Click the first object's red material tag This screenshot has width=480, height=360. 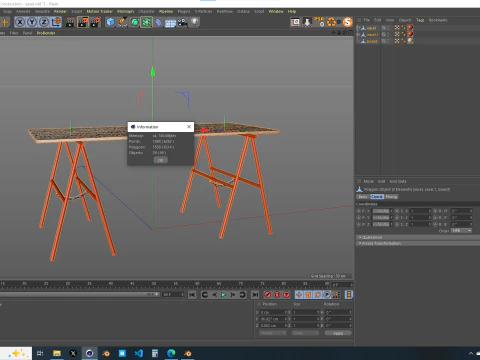(410, 27)
